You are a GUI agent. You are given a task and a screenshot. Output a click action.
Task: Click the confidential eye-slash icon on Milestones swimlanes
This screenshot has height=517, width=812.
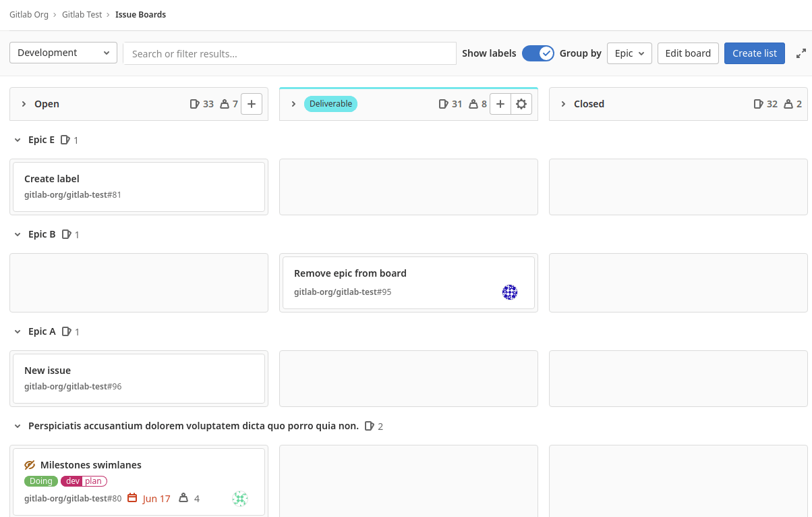click(x=30, y=465)
